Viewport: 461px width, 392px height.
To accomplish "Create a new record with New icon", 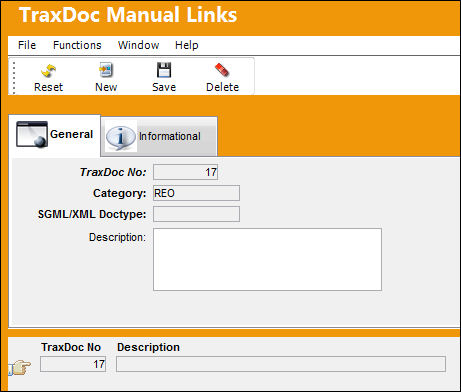I will click(106, 70).
